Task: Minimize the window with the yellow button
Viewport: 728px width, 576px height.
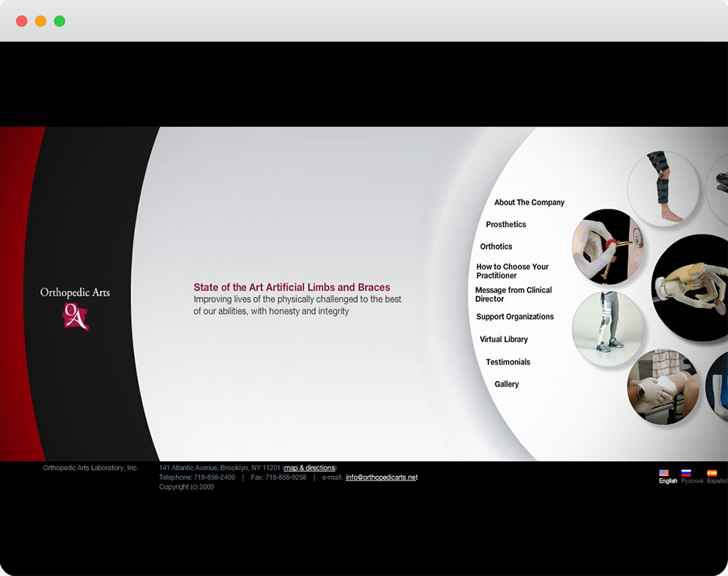Action: (x=41, y=21)
